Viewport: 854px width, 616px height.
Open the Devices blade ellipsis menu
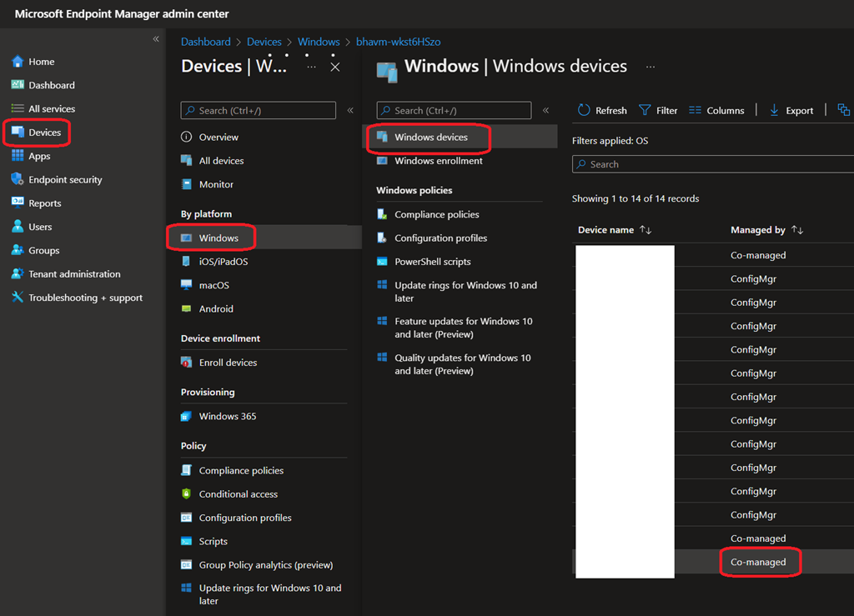tap(311, 67)
